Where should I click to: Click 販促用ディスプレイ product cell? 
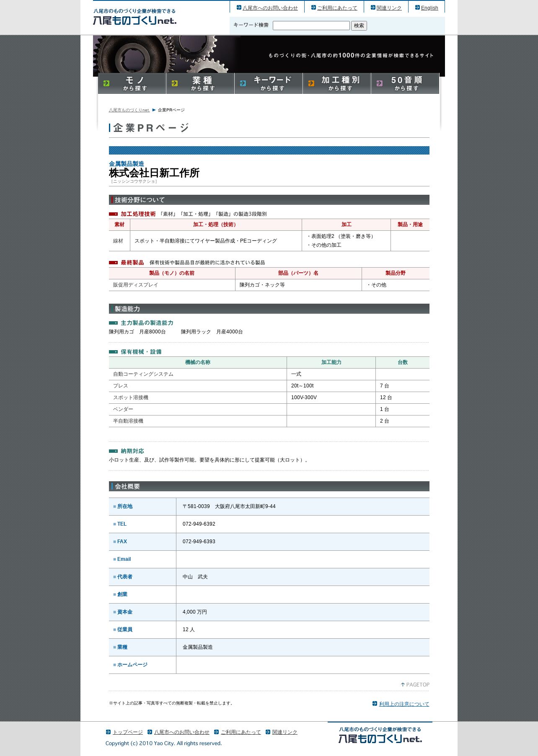[172, 285]
